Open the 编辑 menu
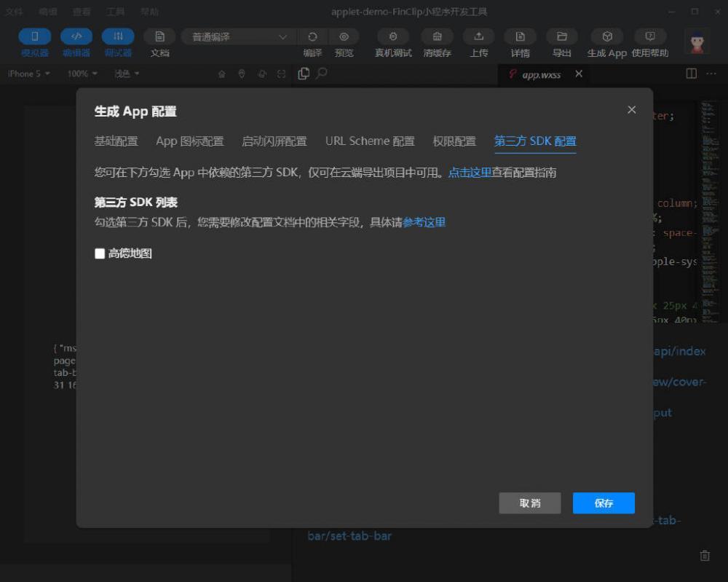Image resolution: width=728 pixels, height=582 pixels. tap(48, 12)
